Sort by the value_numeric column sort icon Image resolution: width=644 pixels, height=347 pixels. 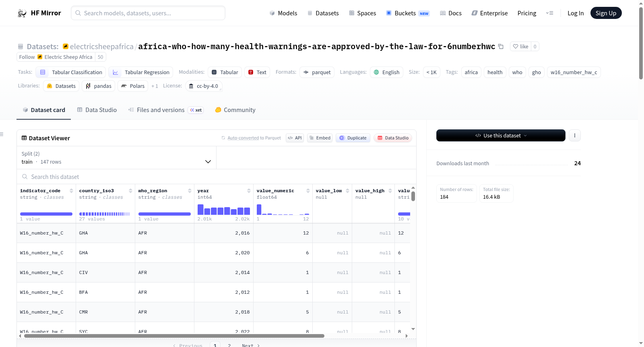pos(308,191)
